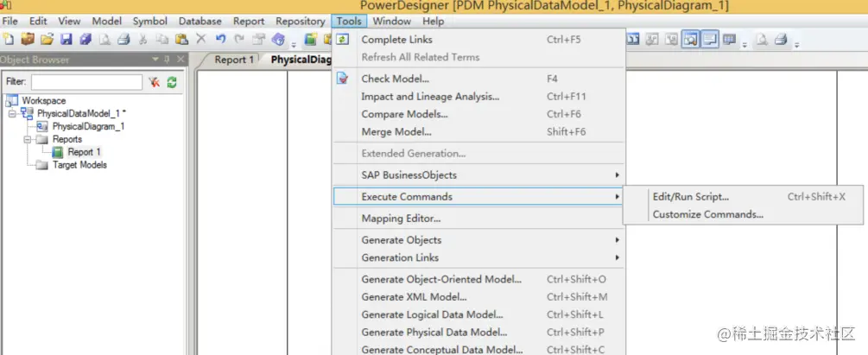Switch to the Report 1 tab
Viewport: 868px width, 355px height.
(x=233, y=60)
